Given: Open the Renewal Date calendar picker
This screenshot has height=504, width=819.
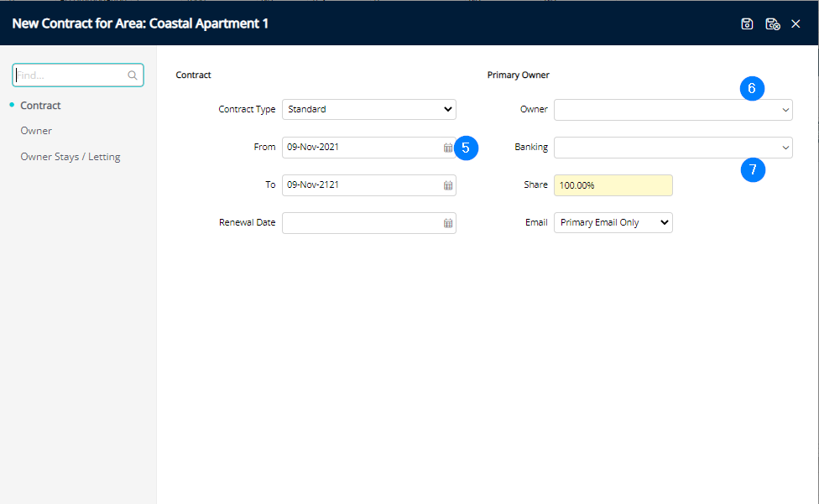Looking at the screenshot, I should [x=448, y=223].
